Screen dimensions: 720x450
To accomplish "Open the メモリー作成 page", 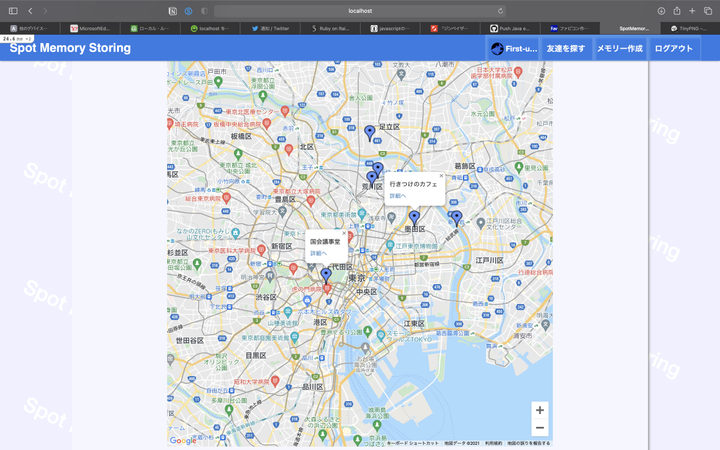I will (620, 48).
